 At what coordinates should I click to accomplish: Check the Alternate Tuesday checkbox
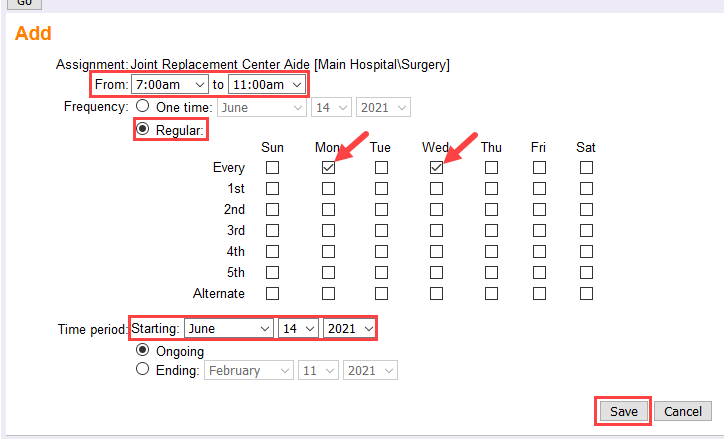[381, 293]
